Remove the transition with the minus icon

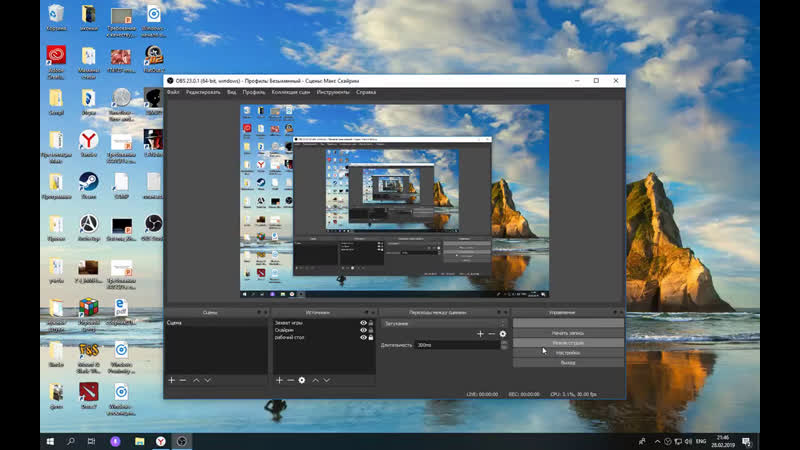(491, 334)
